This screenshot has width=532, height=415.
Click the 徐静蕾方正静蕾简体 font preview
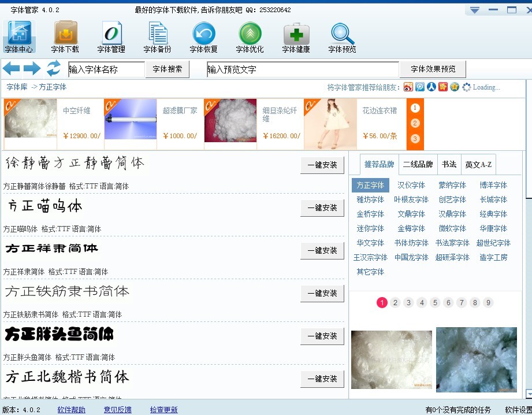pos(75,163)
